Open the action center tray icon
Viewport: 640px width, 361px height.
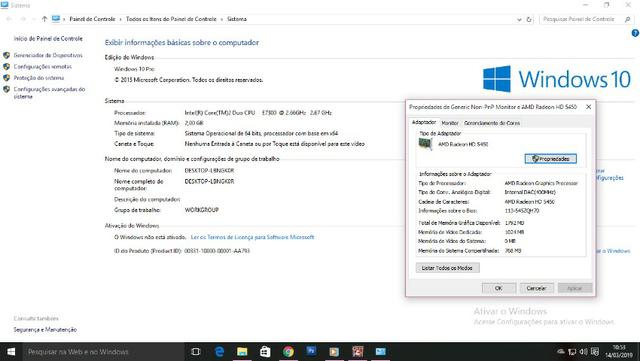pos(595,352)
